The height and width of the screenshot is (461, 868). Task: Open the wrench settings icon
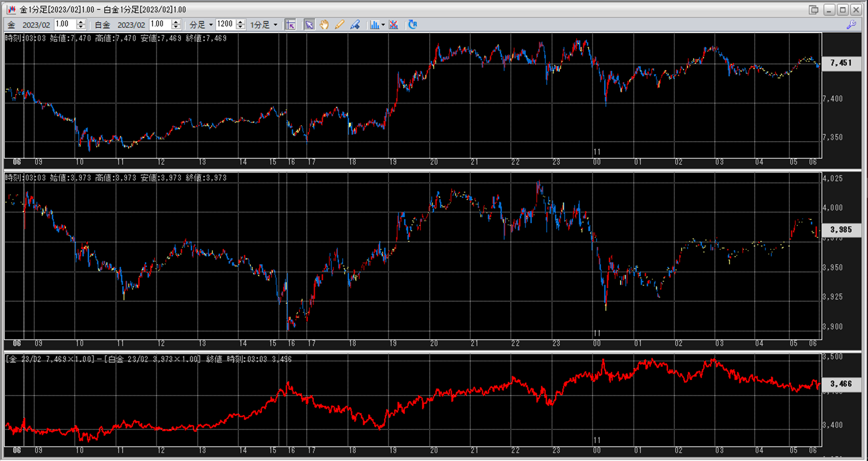click(x=851, y=25)
